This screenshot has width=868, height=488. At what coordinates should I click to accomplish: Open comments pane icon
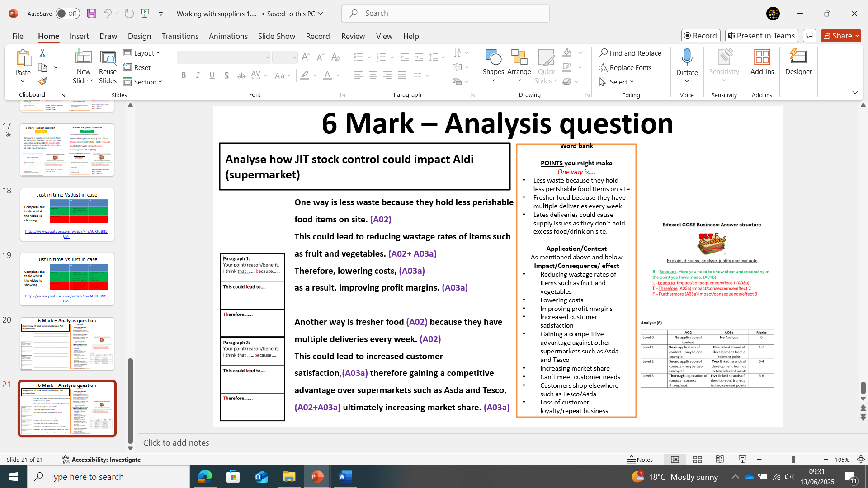pos(809,36)
